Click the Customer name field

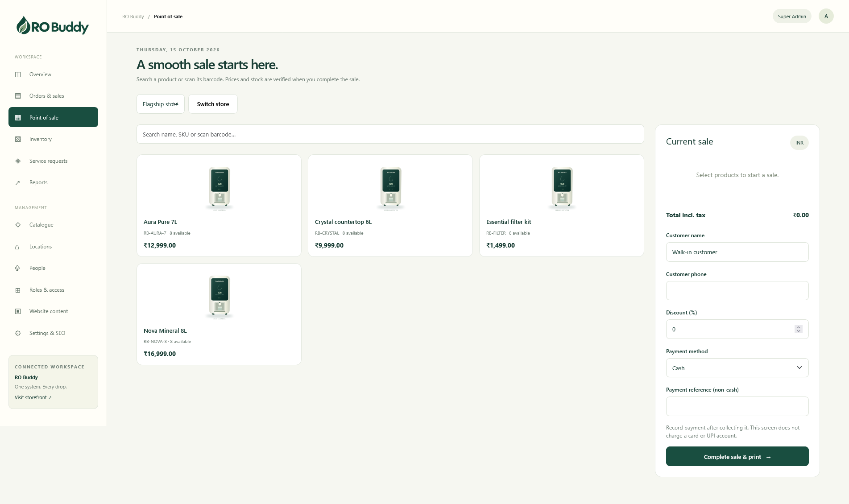pos(737,252)
